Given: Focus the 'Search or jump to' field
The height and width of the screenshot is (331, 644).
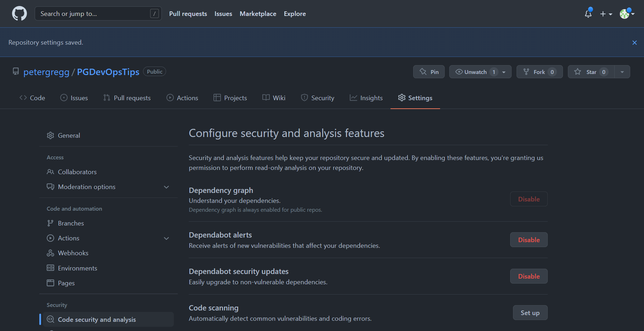Looking at the screenshot, I should [x=98, y=13].
